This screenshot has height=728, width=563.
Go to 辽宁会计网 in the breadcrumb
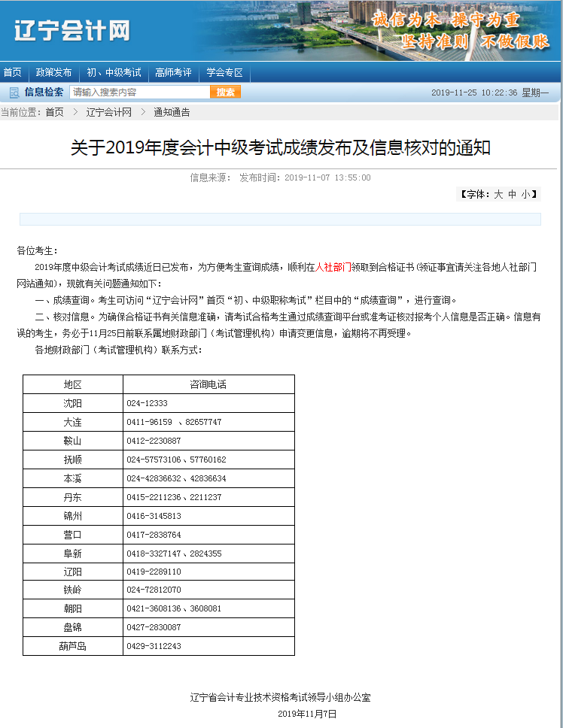click(108, 112)
